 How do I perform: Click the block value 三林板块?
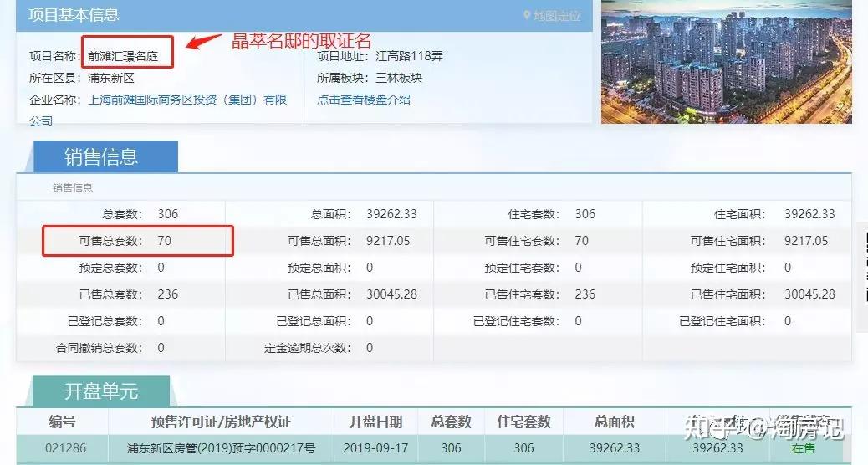click(x=399, y=78)
